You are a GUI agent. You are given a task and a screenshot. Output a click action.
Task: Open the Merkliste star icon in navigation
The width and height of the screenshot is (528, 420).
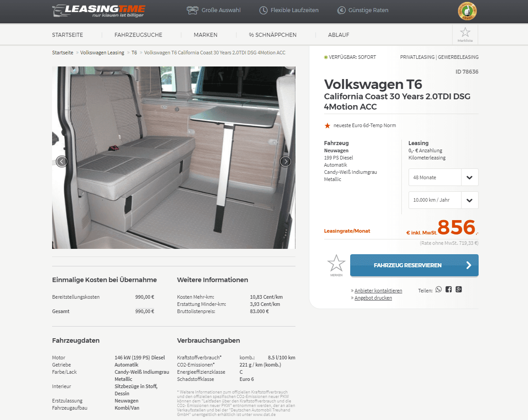(x=465, y=34)
